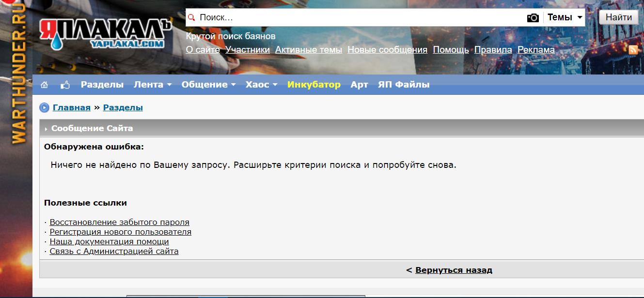Screen dimensions: 644x298
Task: Click the Главная breadcrumb link
Action: pyautogui.click(x=72, y=107)
